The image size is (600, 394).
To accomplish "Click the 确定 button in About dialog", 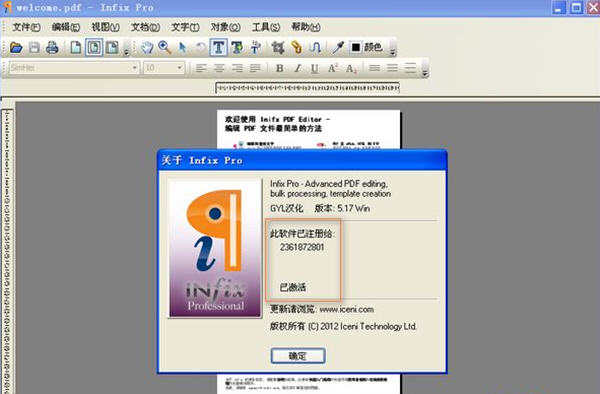I will click(x=298, y=356).
